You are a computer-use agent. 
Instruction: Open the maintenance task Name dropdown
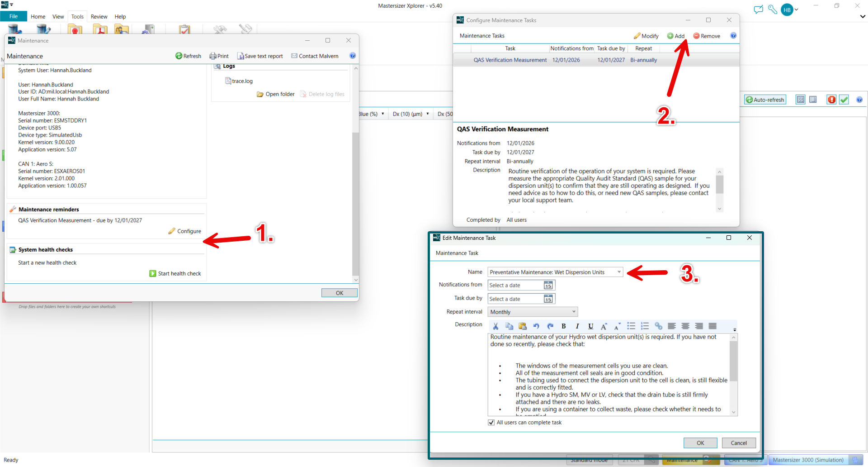coord(619,272)
